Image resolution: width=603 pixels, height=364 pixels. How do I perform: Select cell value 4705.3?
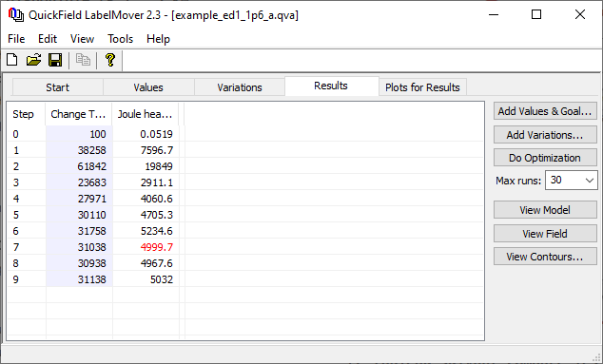(x=157, y=215)
